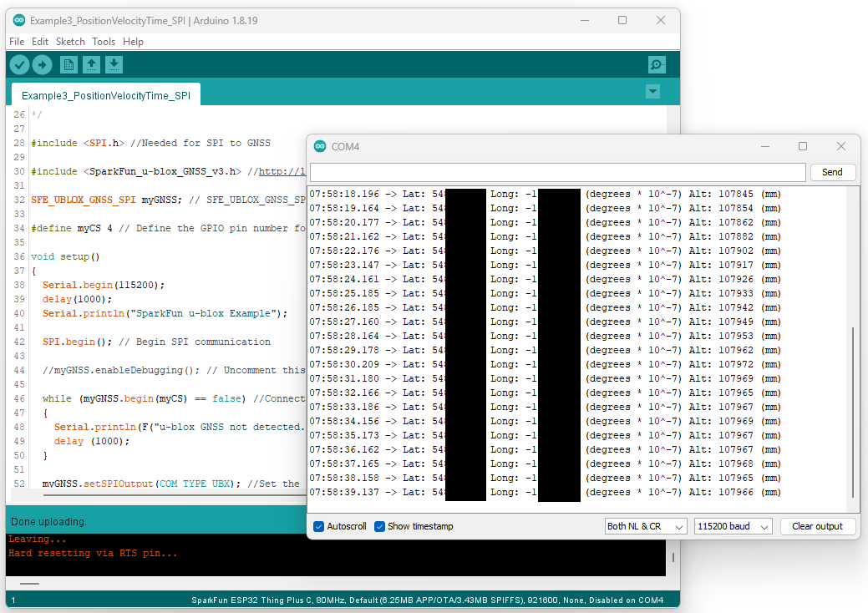Click the Verify sketch checkmark icon
The height and width of the screenshot is (613, 868).
[x=19, y=65]
